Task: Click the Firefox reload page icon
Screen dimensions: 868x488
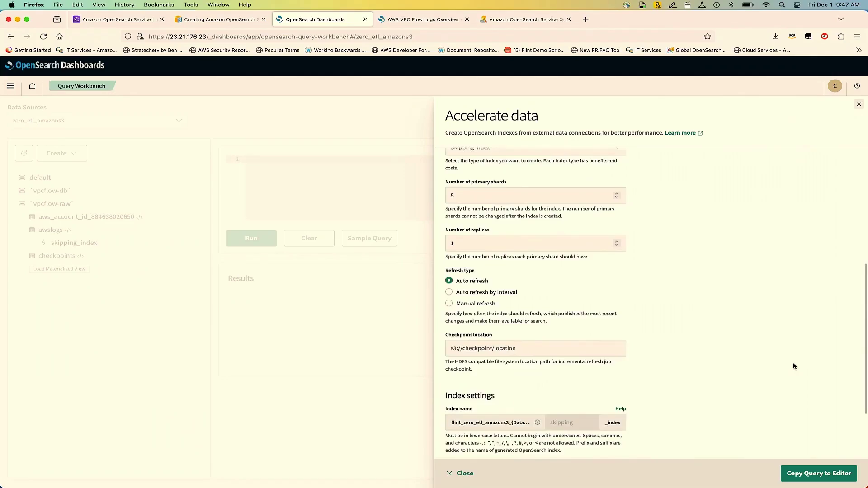Action: tap(43, 37)
